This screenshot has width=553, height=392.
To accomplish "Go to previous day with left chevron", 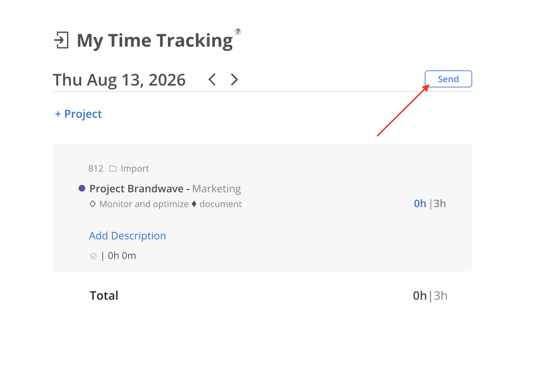I will click(212, 79).
